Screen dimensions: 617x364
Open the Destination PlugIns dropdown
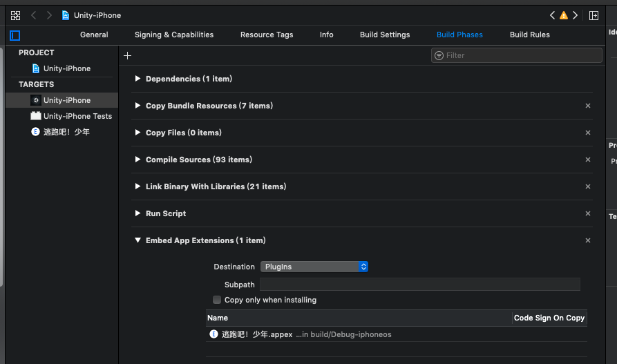click(x=314, y=267)
